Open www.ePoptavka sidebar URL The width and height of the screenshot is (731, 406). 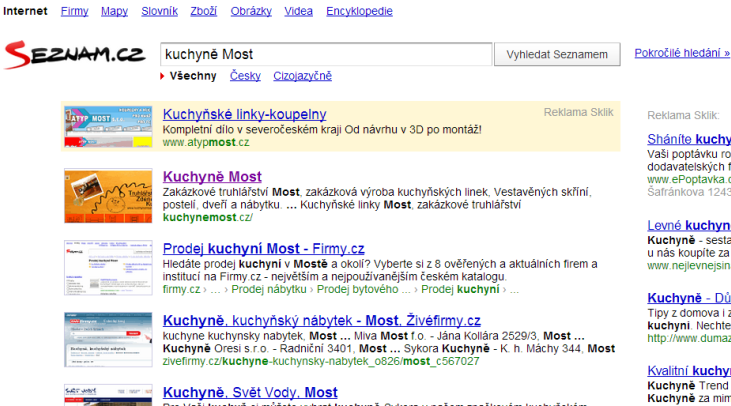click(x=689, y=179)
